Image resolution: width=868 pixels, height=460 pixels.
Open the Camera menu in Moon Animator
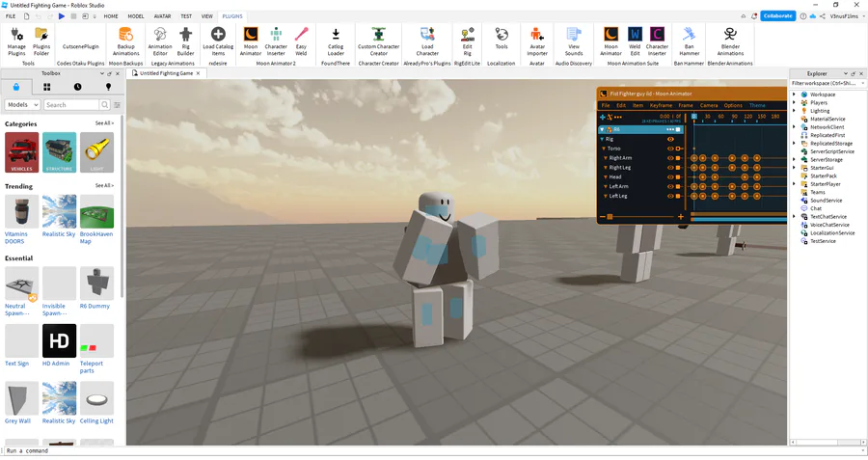pos(709,105)
